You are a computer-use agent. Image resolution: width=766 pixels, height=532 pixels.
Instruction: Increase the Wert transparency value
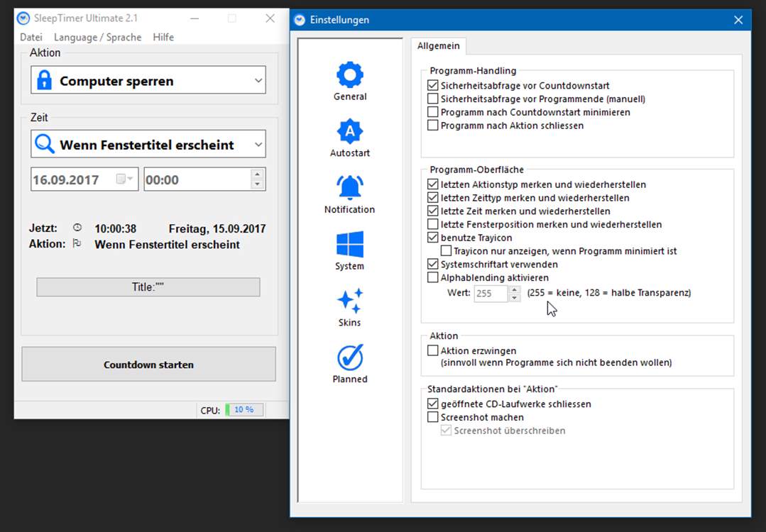click(x=515, y=289)
